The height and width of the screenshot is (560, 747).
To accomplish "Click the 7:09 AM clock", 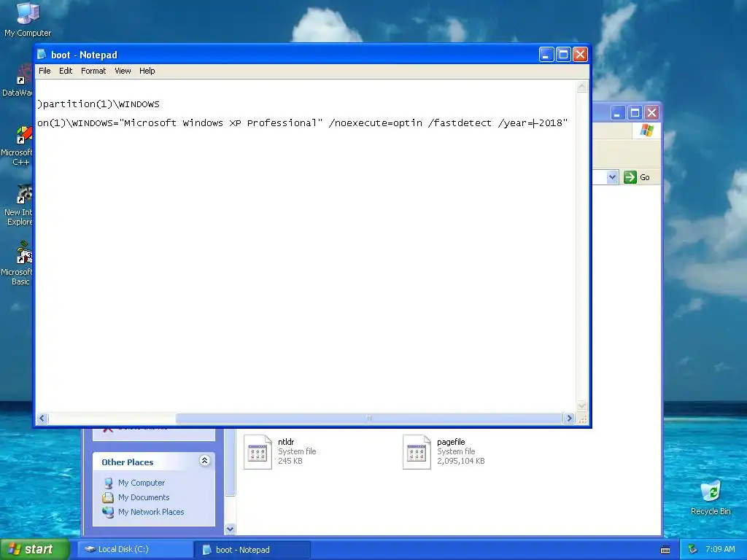I will click(x=720, y=550).
